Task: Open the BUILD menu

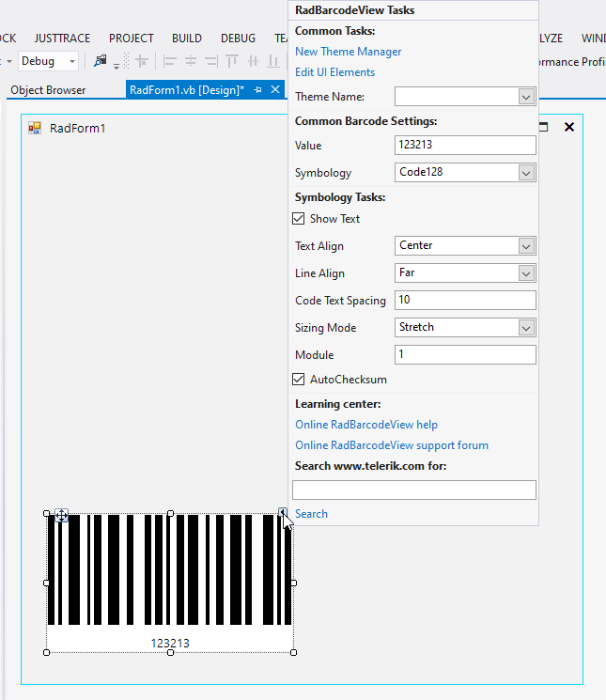Action: pyautogui.click(x=187, y=39)
